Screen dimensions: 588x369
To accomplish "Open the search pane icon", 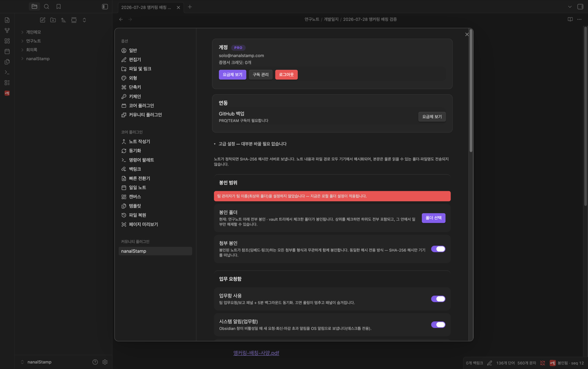I will [x=47, y=7].
